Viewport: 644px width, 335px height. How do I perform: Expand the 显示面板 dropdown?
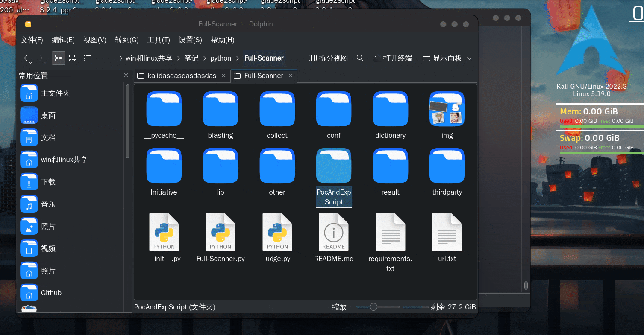click(x=469, y=58)
